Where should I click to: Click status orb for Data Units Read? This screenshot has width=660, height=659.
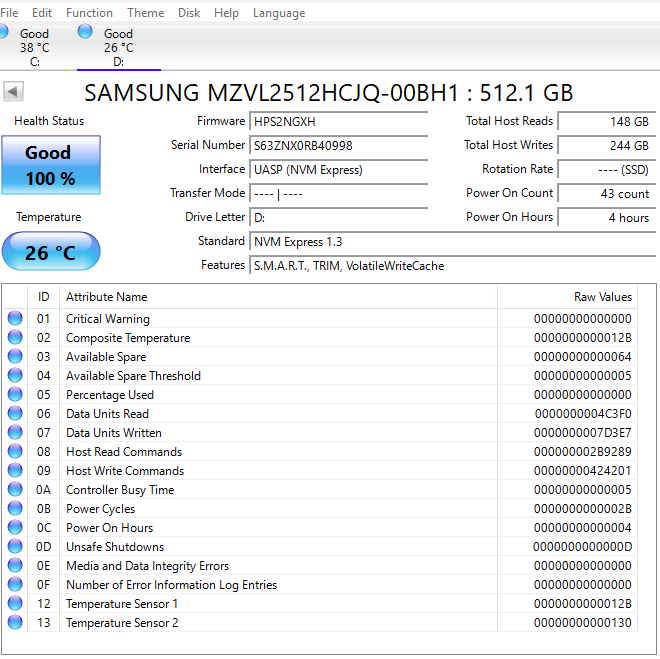pos(15,413)
